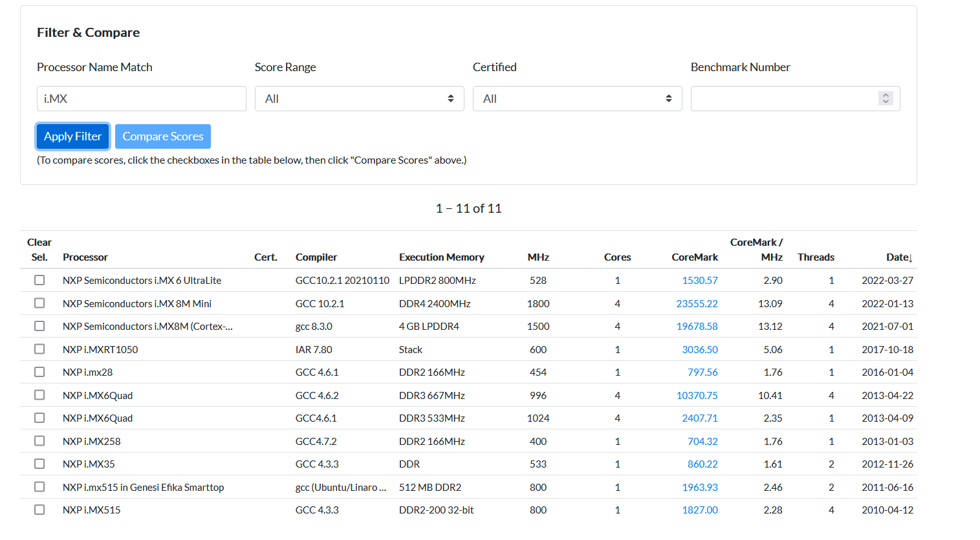
Task: Click the Benchmark Number stepper arrows
Action: tap(886, 98)
